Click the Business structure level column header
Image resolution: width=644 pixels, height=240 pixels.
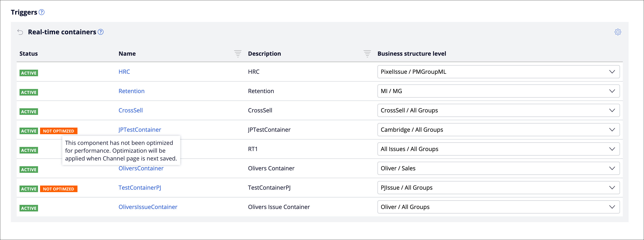(x=412, y=53)
